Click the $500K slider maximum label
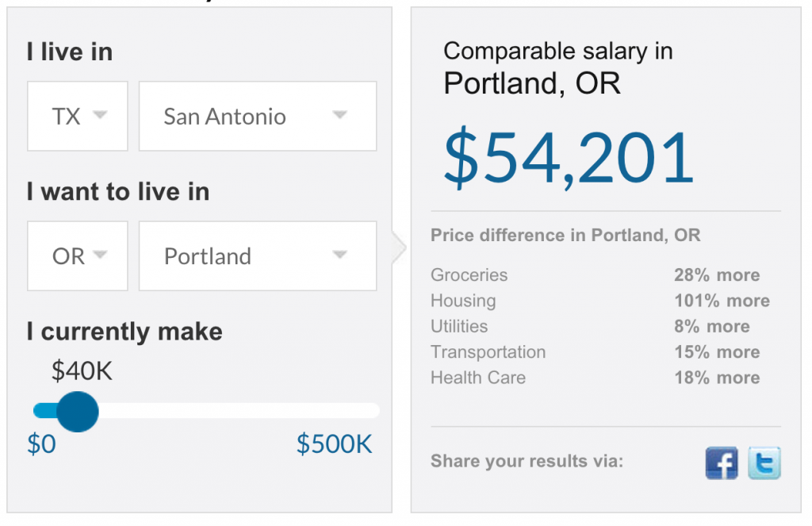812x526 pixels. click(x=334, y=444)
